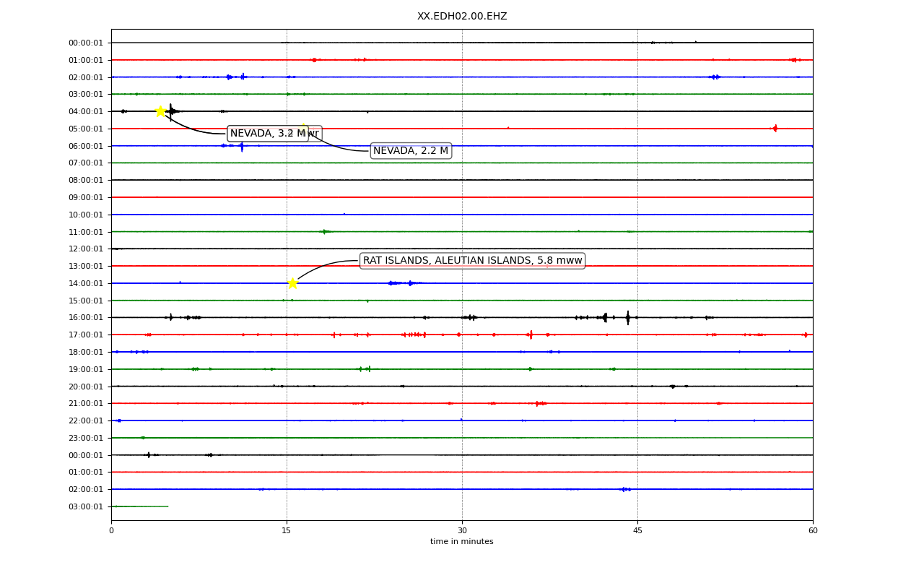Click the yellow star on the 14:00:01 trace
The height and width of the screenshot is (578, 924).
tap(292, 282)
